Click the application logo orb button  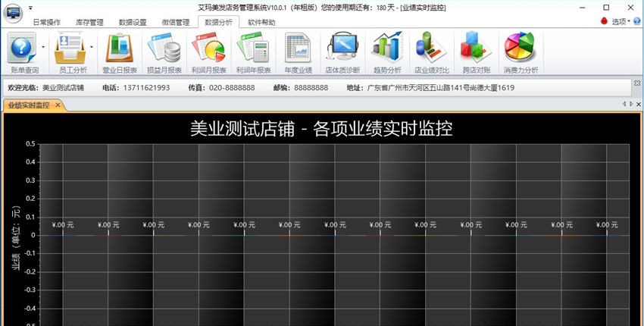[13, 14]
